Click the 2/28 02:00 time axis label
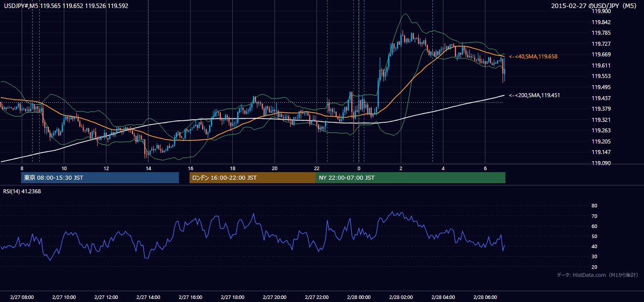The height and width of the screenshot is (302, 644). pyautogui.click(x=401, y=297)
